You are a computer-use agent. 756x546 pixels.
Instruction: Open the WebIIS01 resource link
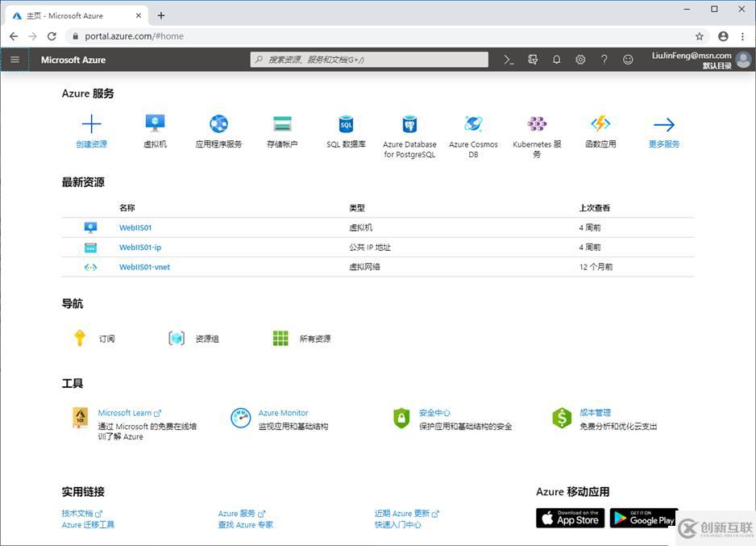click(x=135, y=227)
